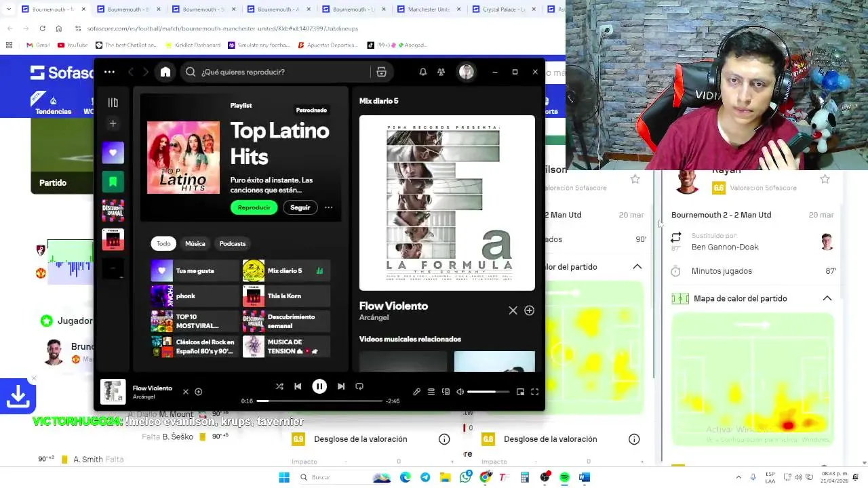868x488 pixels.
Task: Open the YouTube bookmark
Action: click(73, 45)
